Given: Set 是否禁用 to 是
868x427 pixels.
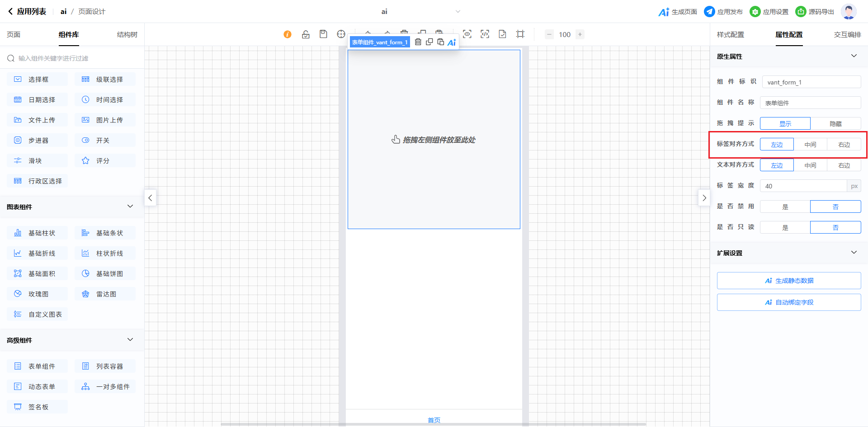Looking at the screenshot, I should tap(785, 207).
